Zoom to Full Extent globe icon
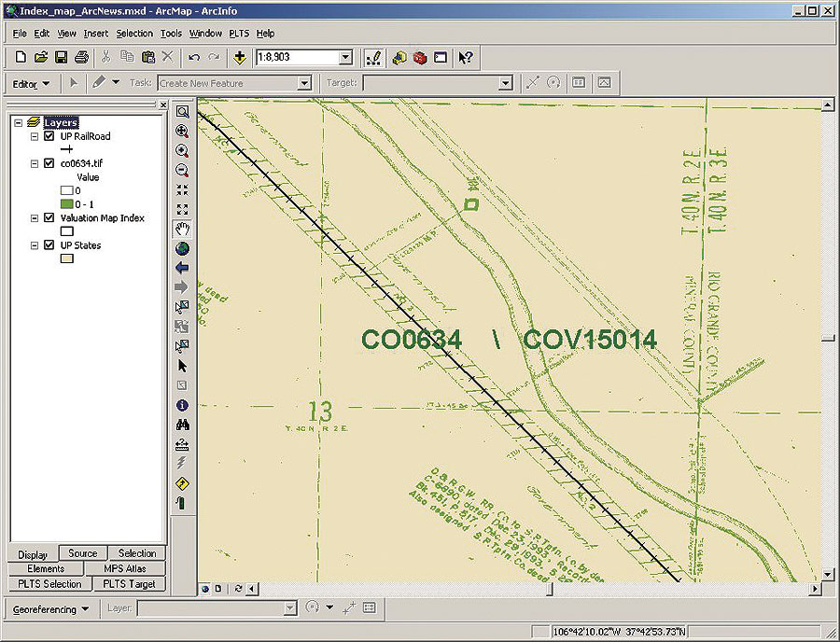The height and width of the screenshot is (642, 840). 182,248
